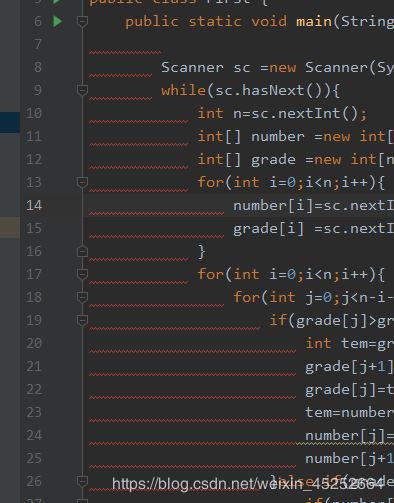Click line number 14 in the gutter
This screenshot has width=394, height=503.
[x=34, y=205]
